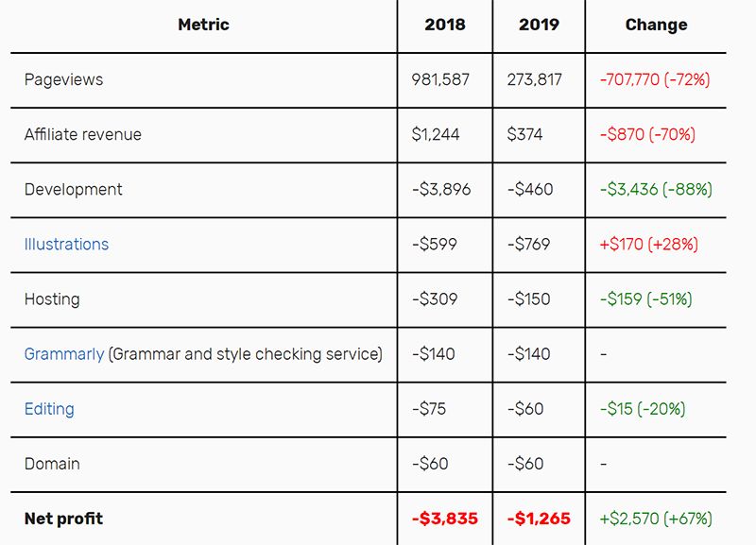The image size is (756, 545).
Task: Click the Development row label
Action: tap(74, 190)
